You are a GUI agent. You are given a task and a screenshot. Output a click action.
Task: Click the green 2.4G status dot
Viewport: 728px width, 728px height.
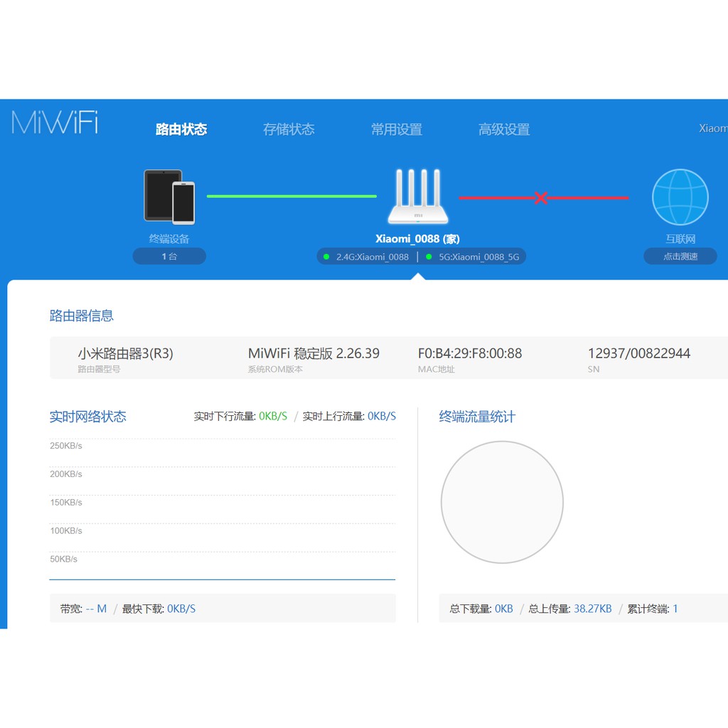coord(326,257)
